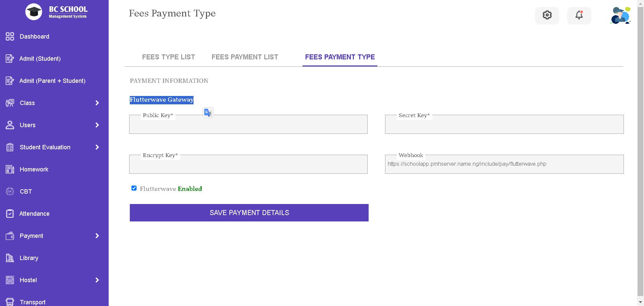644x306 pixels.
Task: Open the CBT sidebar icon
Action: (x=10, y=192)
